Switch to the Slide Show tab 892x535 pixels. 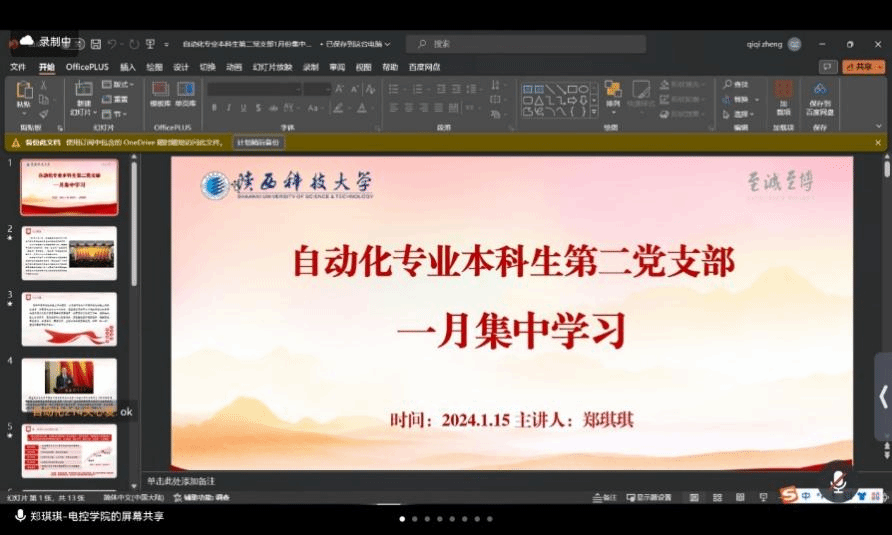[x=272, y=67]
